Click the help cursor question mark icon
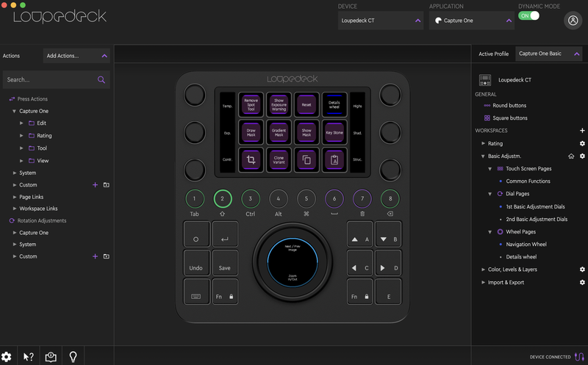 click(29, 357)
